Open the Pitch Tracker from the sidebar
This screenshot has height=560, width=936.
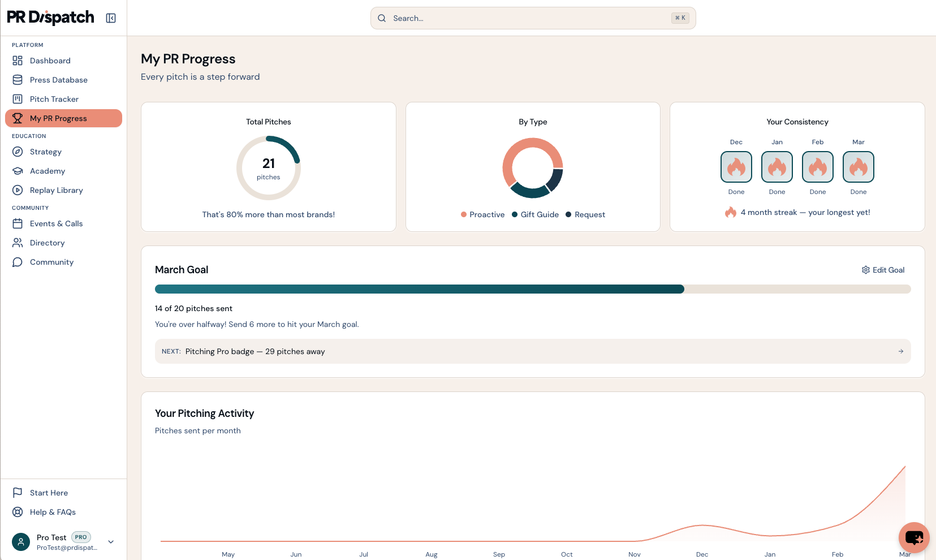coord(54,99)
